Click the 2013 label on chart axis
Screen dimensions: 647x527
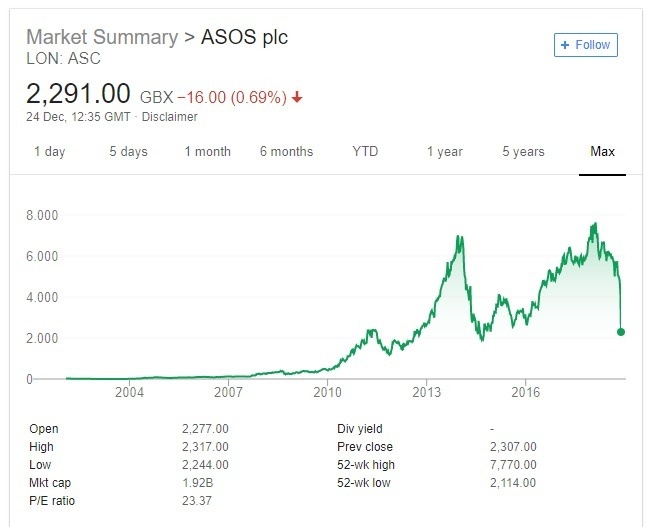[x=427, y=393]
